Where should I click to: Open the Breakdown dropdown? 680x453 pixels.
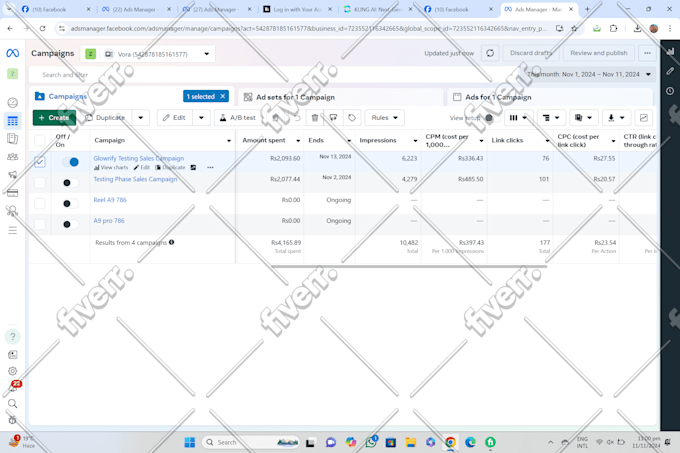click(551, 117)
